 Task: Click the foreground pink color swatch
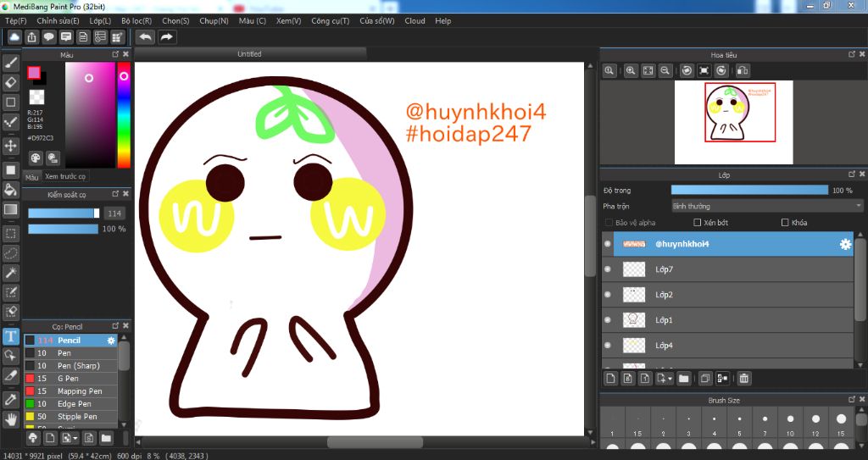(34, 73)
